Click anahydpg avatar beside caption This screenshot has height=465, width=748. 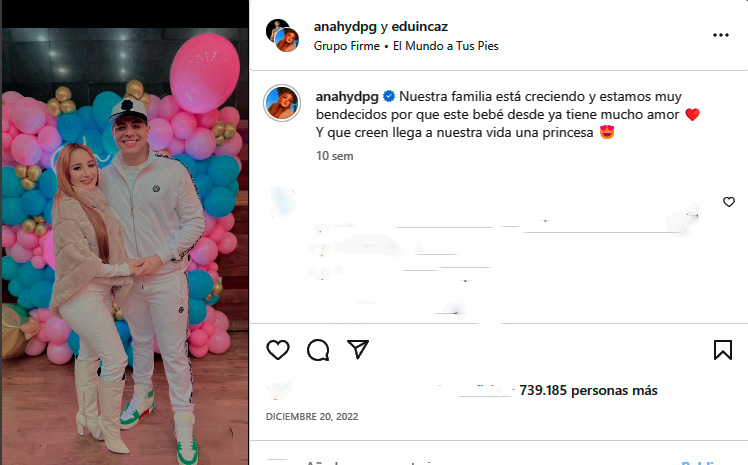[282, 103]
